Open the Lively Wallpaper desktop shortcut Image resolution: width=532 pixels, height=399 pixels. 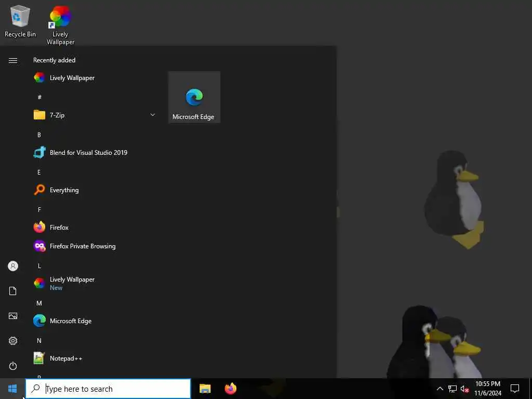[60, 25]
